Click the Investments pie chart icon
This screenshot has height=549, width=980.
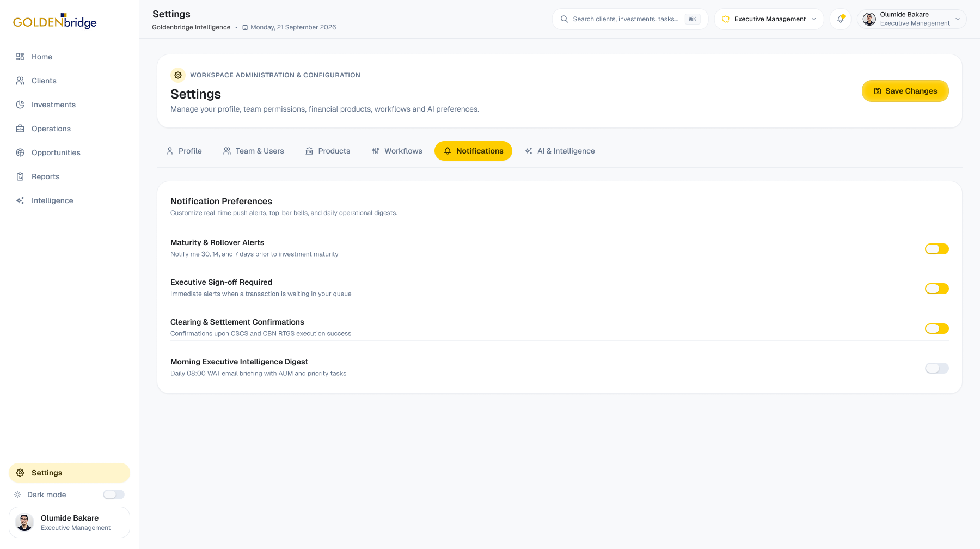pos(20,105)
